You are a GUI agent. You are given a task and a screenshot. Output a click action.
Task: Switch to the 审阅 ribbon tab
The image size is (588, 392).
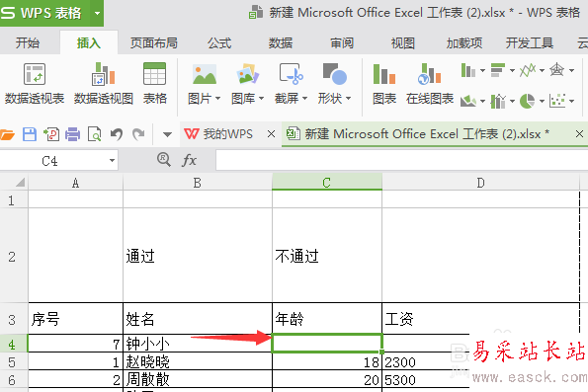tap(342, 42)
